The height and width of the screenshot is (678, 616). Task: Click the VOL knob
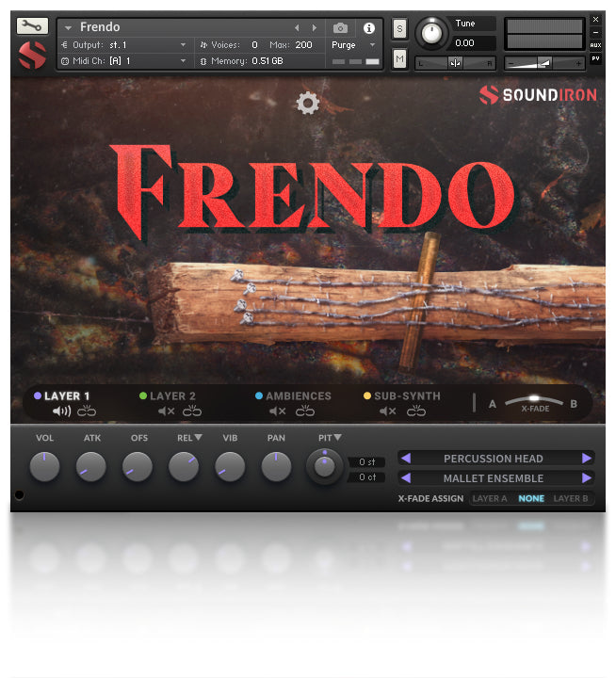(44, 465)
